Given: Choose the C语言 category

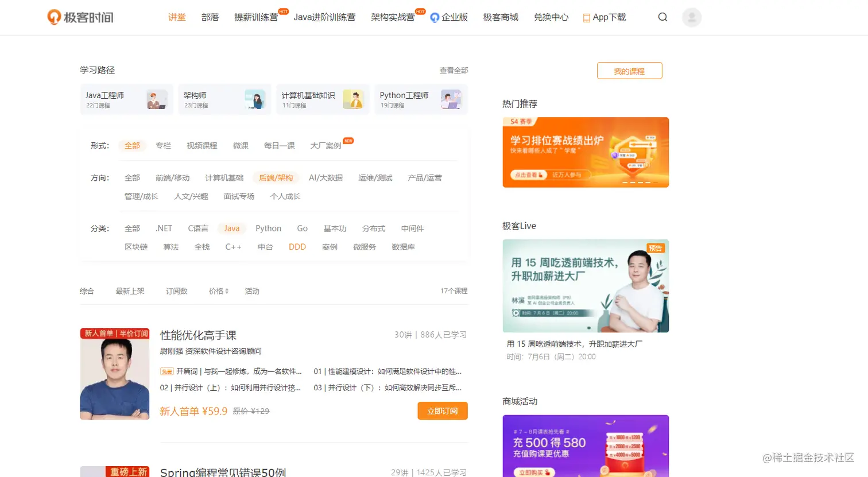Looking at the screenshot, I should pos(198,228).
